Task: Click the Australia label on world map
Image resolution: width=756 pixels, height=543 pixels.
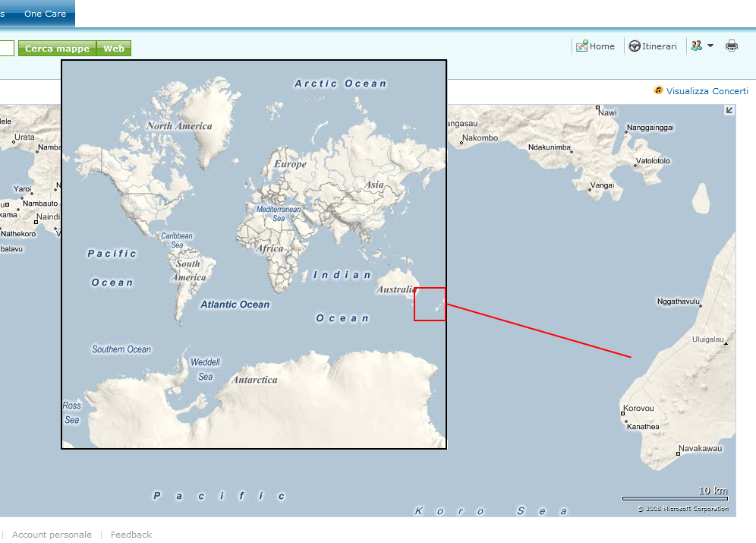Action: click(396, 289)
